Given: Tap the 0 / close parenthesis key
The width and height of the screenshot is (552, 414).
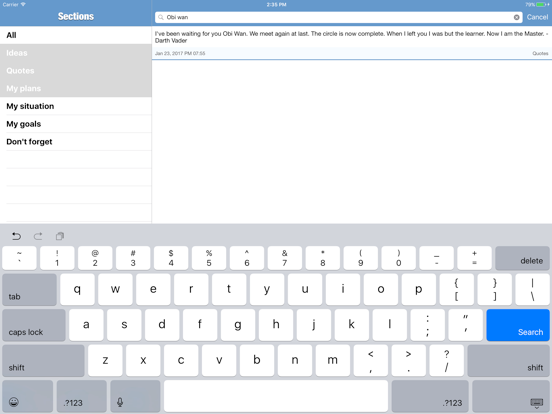Looking at the screenshot, I should 399,258.
